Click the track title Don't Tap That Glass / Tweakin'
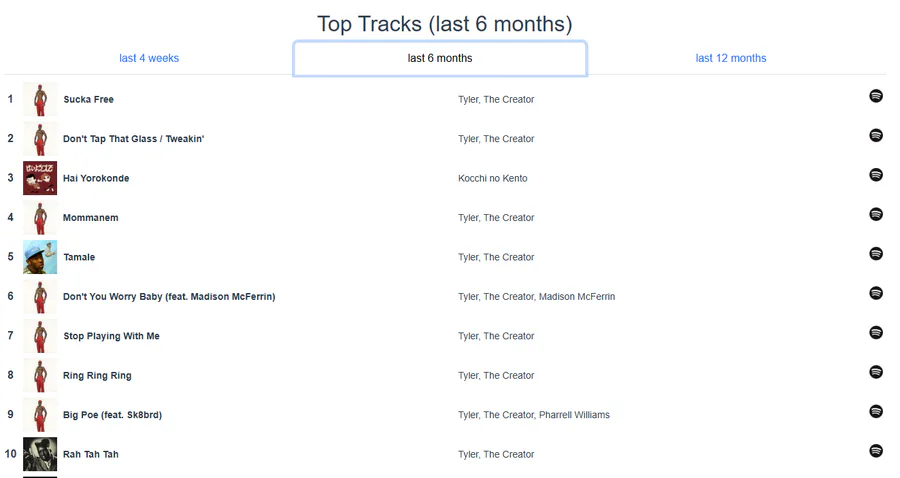Screen dimensions: 900x478 (x=134, y=139)
